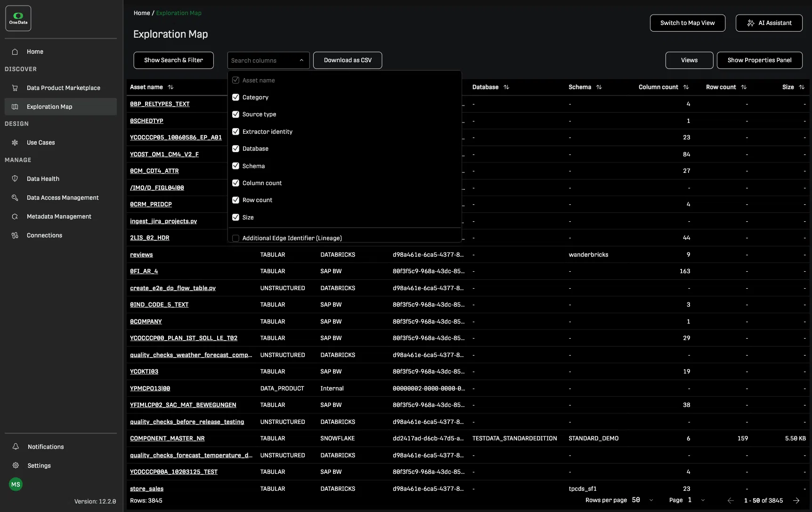Image resolution: width=812 pixels, height=512 pixels.
Task: Uncheck the Extractor identity column checkbox
Action: (235, 132)
